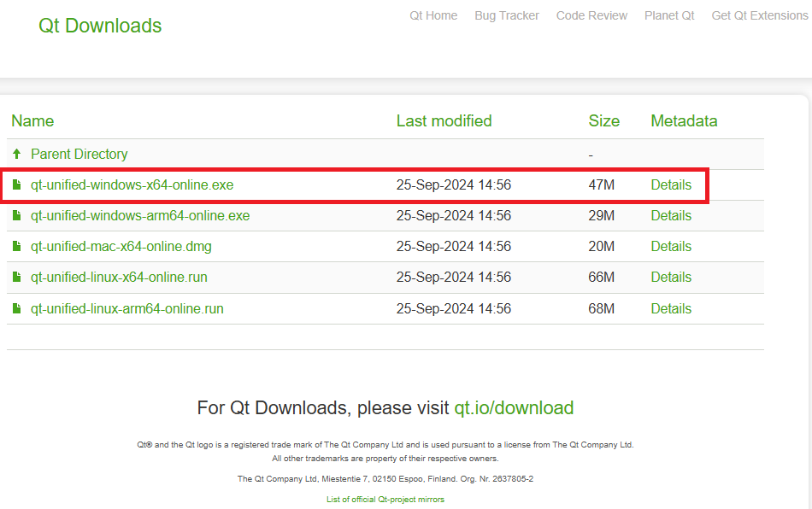This screenshot has height=509, width=812.
Task: View Details for the windows-arm64 installer
Action: pos(671,216)
